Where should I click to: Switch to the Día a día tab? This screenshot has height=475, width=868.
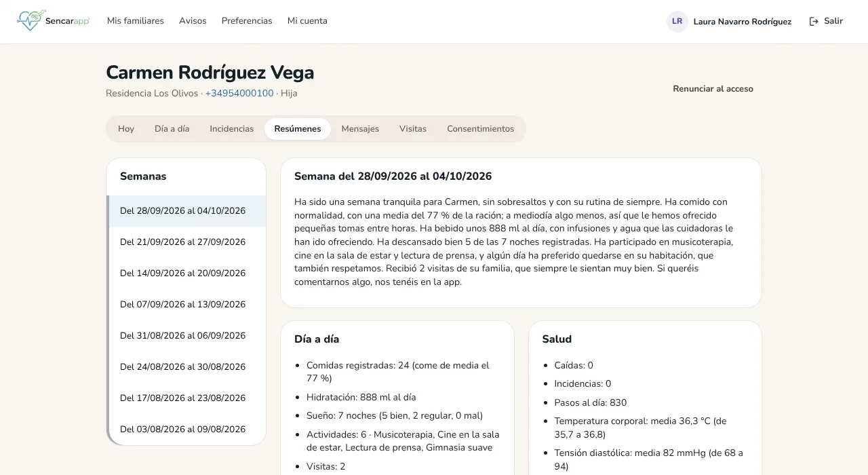coord(172,129)
